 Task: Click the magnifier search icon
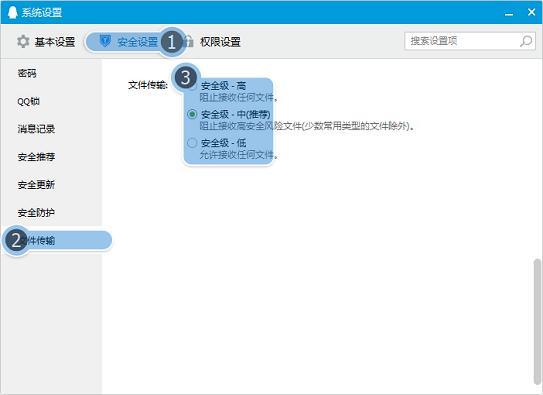[526, 41]
